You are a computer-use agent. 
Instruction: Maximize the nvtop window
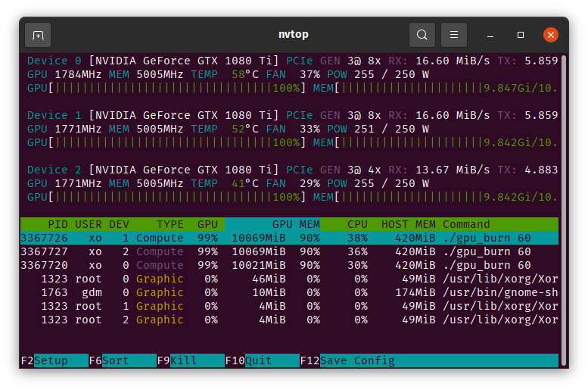(x=521, y=35)
